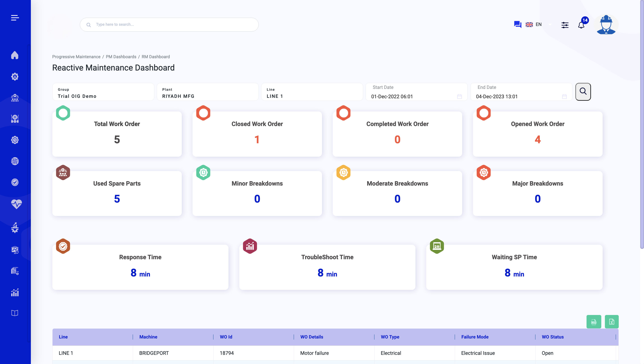
Task: Open the chat messages icon
Action: coord(517,24)
